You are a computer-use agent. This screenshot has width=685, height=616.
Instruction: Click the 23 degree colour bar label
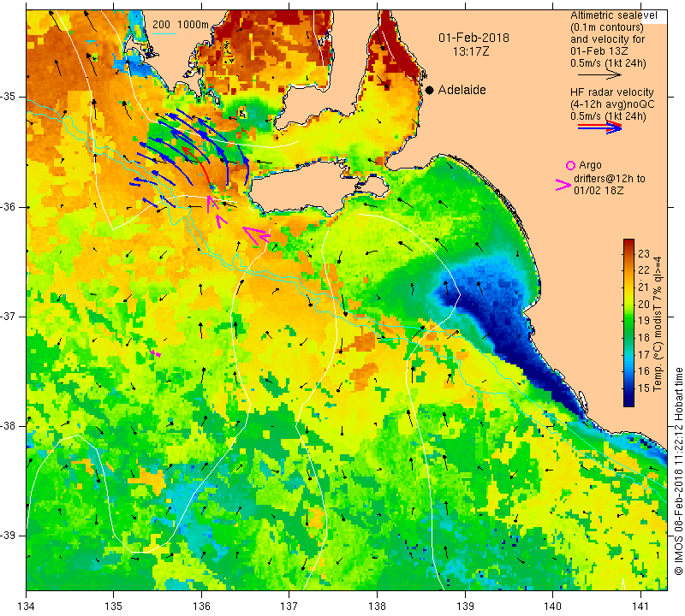[x=644, y=253]
